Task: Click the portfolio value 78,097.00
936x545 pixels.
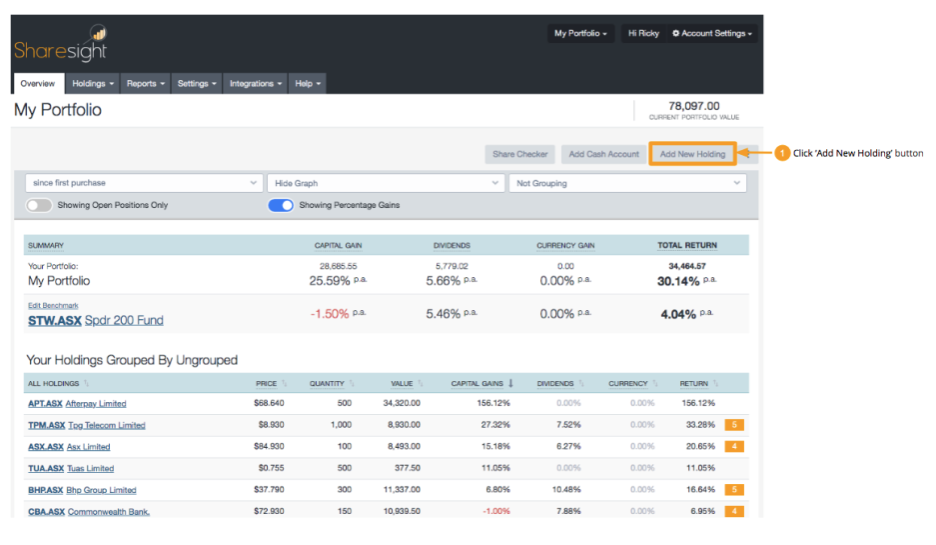Action: (x=694, y=106)
